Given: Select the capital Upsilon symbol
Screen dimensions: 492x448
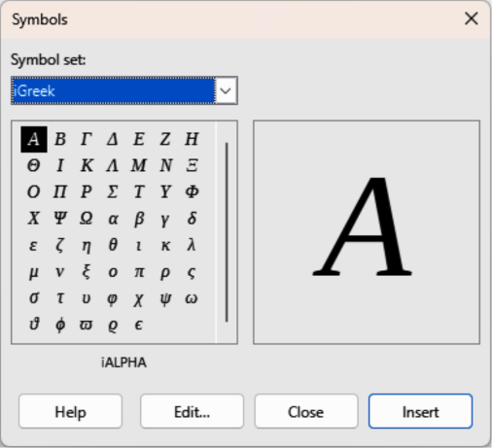Looking at the screenshot, I should coord(165,192).
